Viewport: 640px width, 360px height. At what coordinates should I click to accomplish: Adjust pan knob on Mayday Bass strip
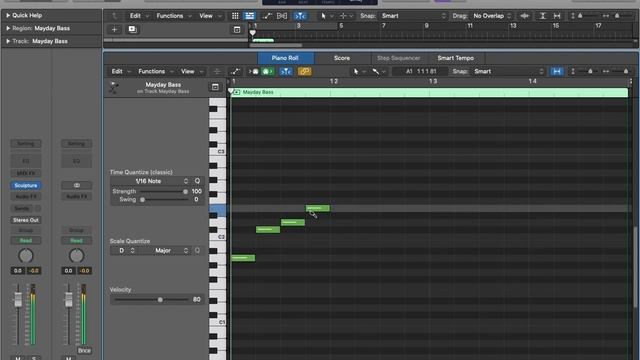pos(26,256)
